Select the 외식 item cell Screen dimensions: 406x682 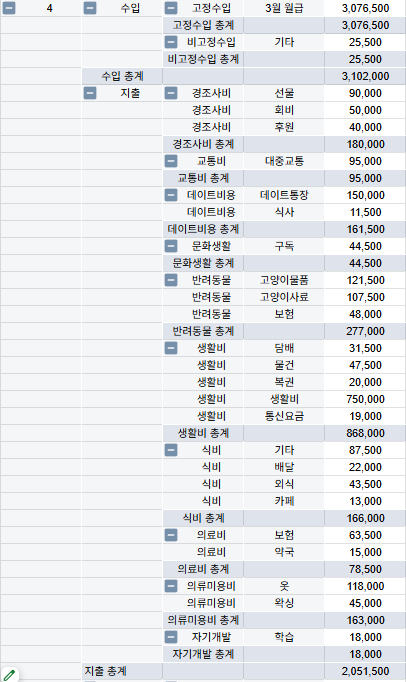click(284, 484)
